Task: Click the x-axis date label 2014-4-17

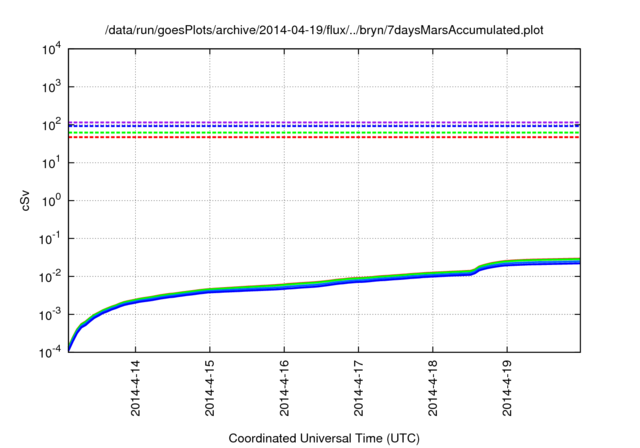Action: click(x=358, y=388)
